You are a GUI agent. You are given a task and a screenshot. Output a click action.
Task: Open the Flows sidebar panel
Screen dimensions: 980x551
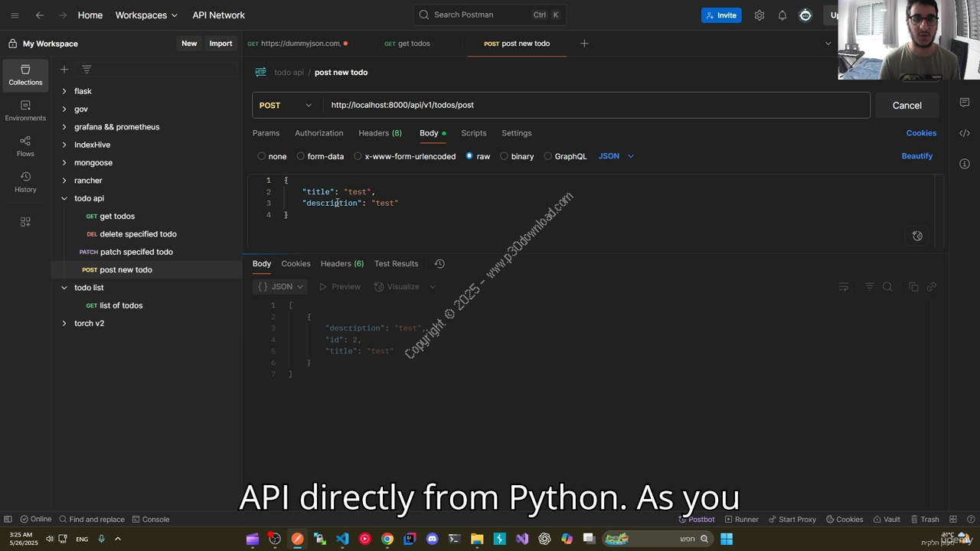click(x=25, y=146)
